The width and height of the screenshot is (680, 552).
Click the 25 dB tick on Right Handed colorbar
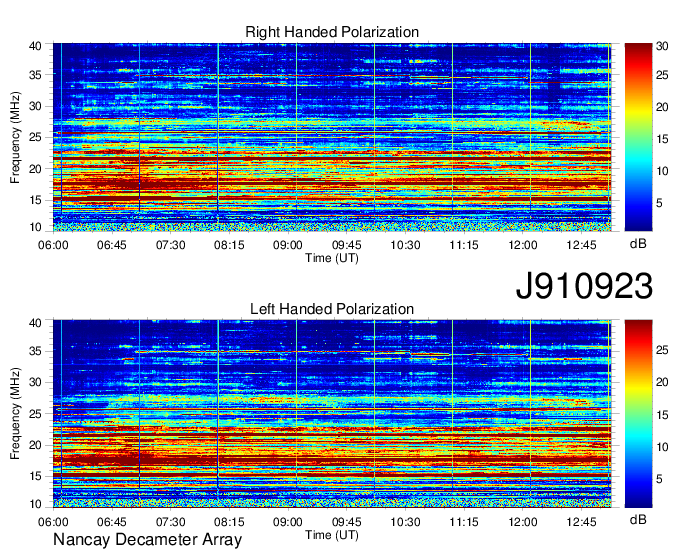click(x=662, y=75)
